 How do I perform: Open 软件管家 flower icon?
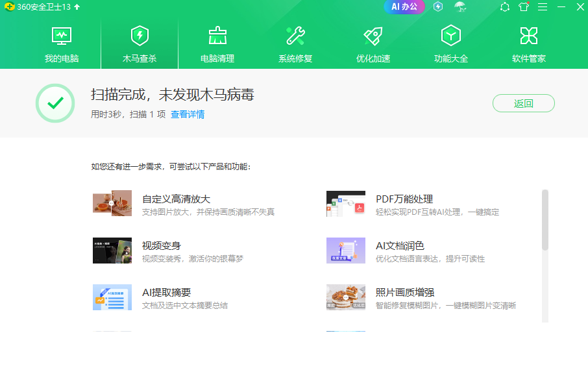tap(529, 36)
